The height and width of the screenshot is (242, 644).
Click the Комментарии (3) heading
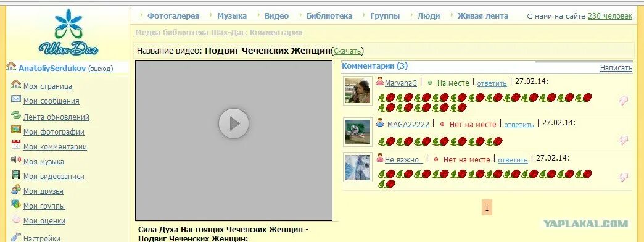point(374,65)
